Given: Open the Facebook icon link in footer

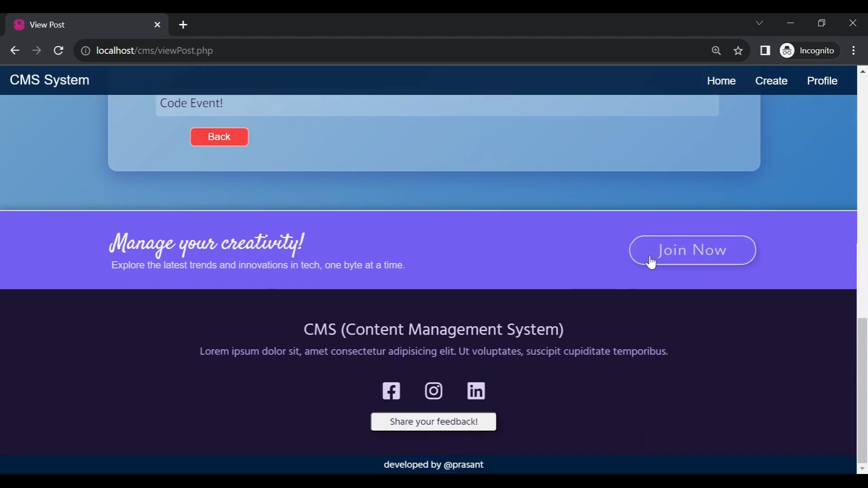Looking at the screenshot, I should (x=392, y=391).
